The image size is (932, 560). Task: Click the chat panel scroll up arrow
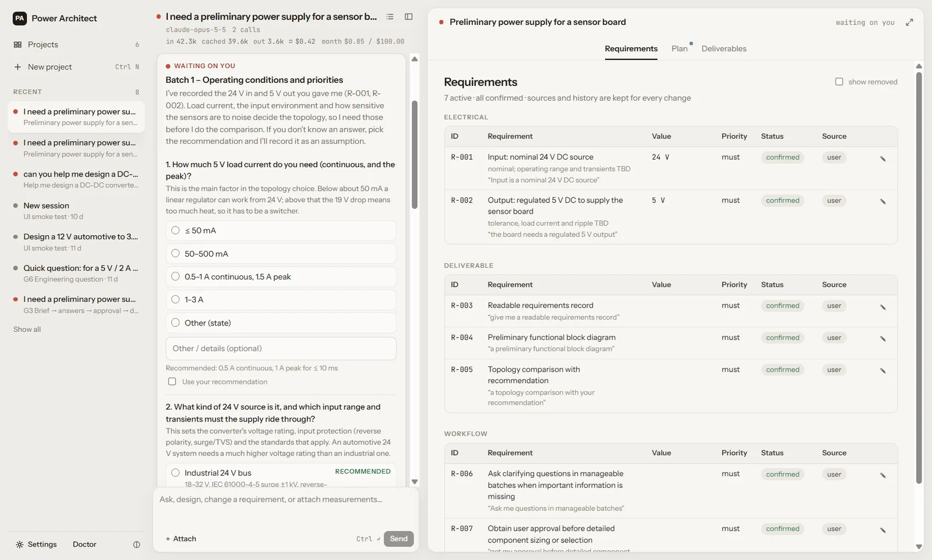click(415, 59)
